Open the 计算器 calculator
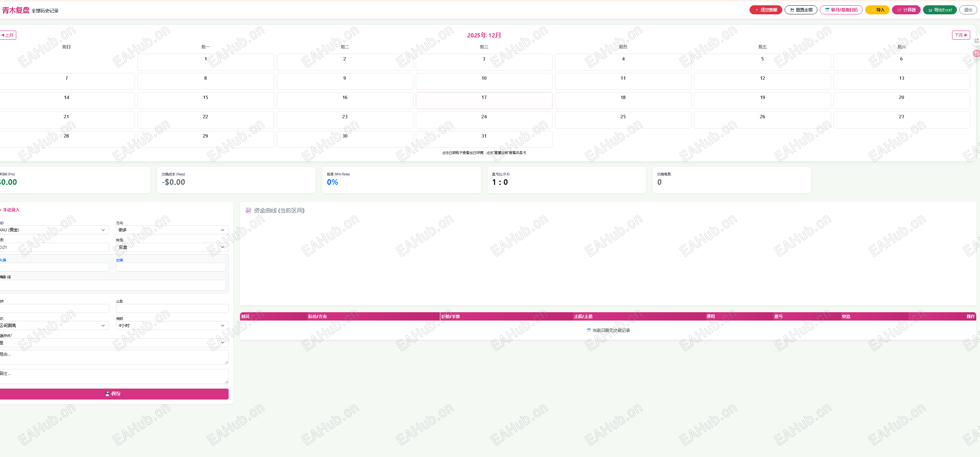Viewport: 980px width, 457px height. point(906,10)
